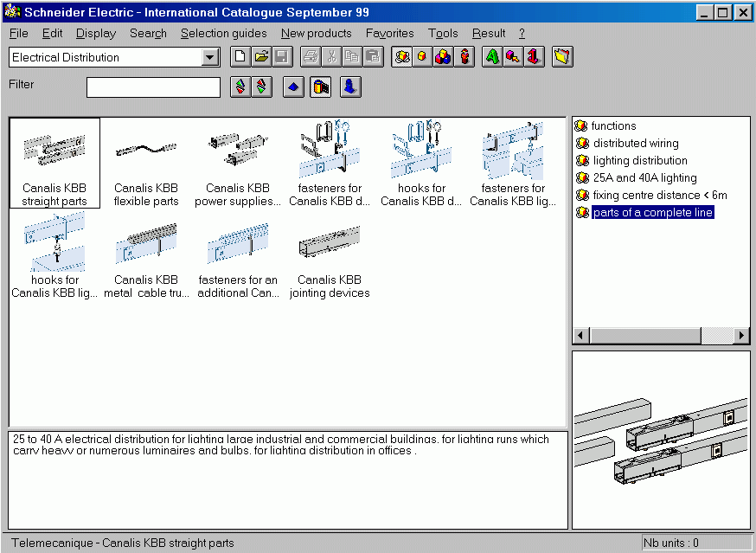The width and height of the screenshot is (756, 553).
Task: Click the Open file folder icon
Action: 261,57
